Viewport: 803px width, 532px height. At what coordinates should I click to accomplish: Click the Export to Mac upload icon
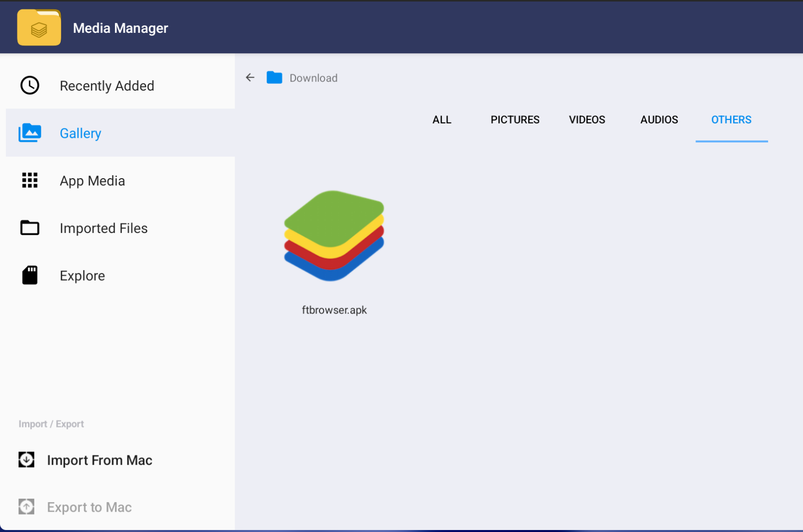pos(26,507)
